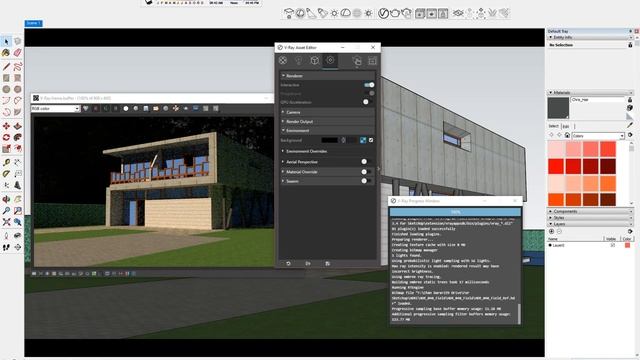This screenshot has height=360, width=640.
Task: Toggle the Interactive render switch
Action: click(369, 85)
